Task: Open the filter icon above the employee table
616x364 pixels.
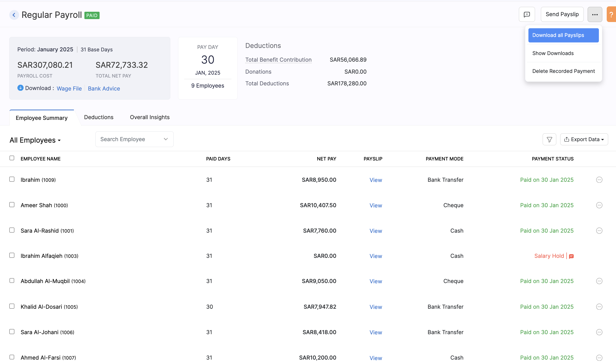Action: coord(549,139)
